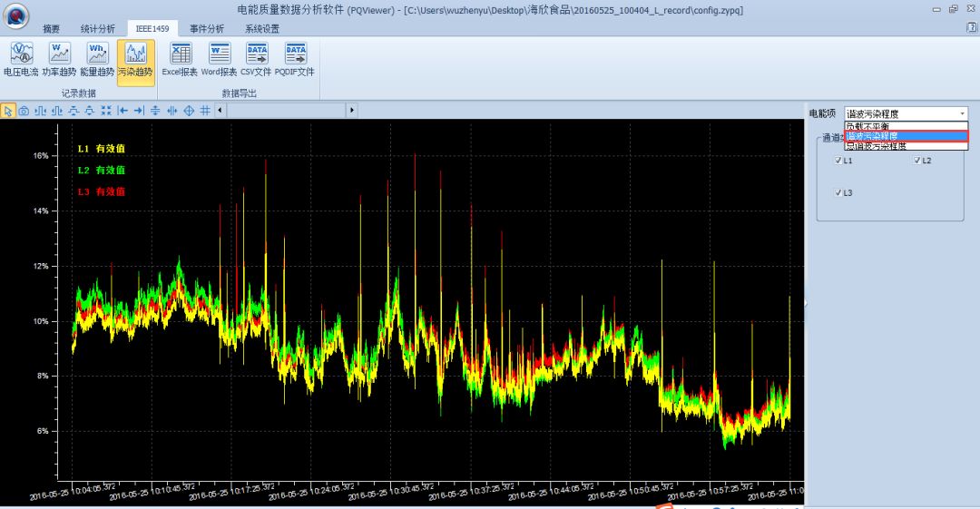Switch to the 系统设置 tab
980x509 pixels.
pyautogui.click(x=262, y=29)
